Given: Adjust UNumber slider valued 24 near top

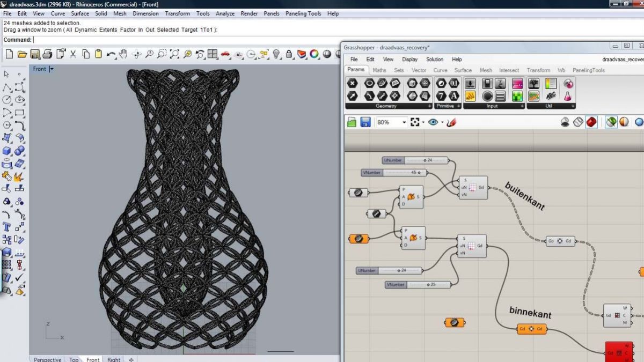Looking at the screenshot, I should click(416, 160).
